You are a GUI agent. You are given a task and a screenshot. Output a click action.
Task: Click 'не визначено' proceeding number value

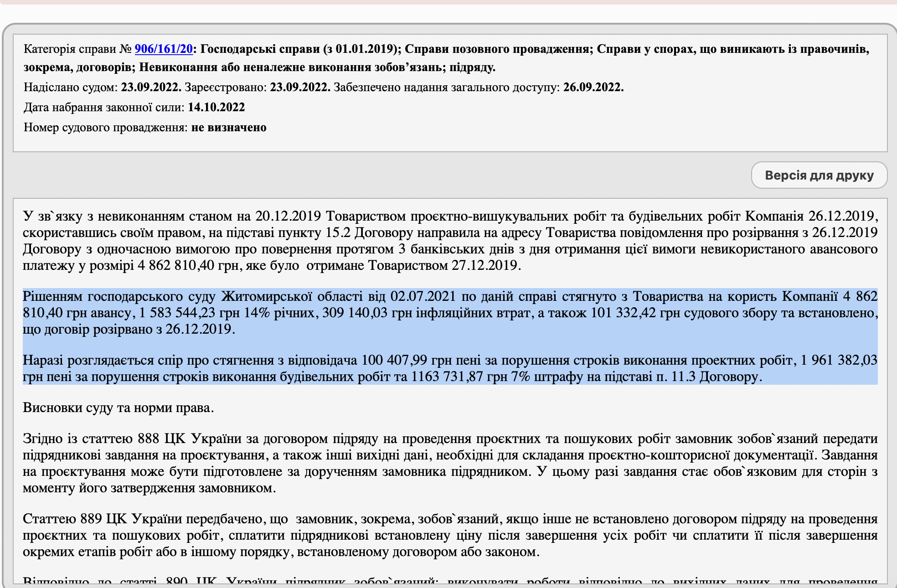coord(228,127)
